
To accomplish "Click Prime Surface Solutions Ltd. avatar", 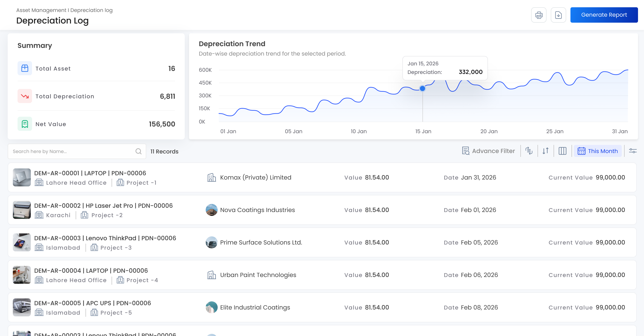I will (x=211, y=242).
